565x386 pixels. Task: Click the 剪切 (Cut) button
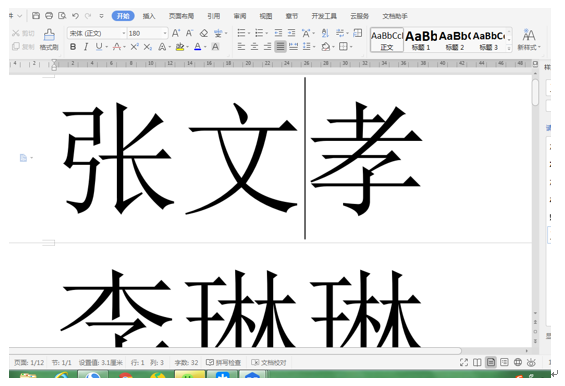(x=23, y=33)
